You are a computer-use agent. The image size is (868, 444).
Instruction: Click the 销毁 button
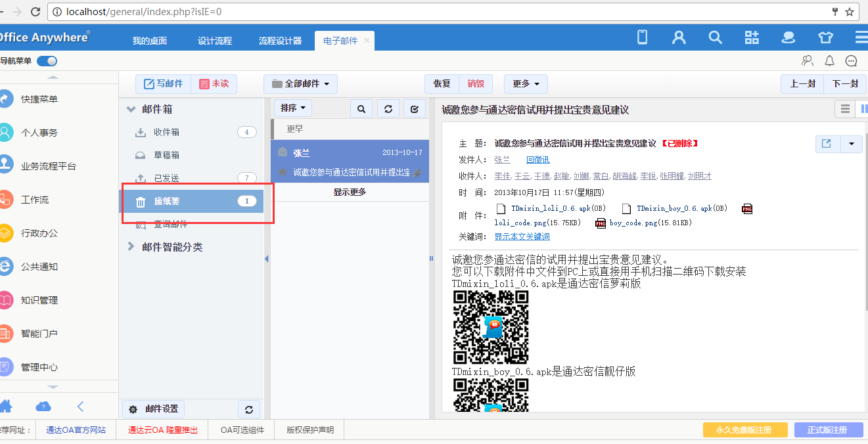[476, 84]
